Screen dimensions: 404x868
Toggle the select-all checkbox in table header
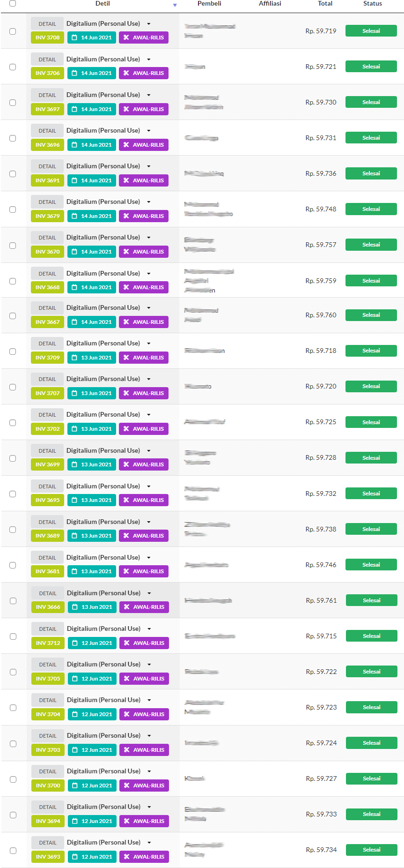pyautogui.click(x=13, y=3)
